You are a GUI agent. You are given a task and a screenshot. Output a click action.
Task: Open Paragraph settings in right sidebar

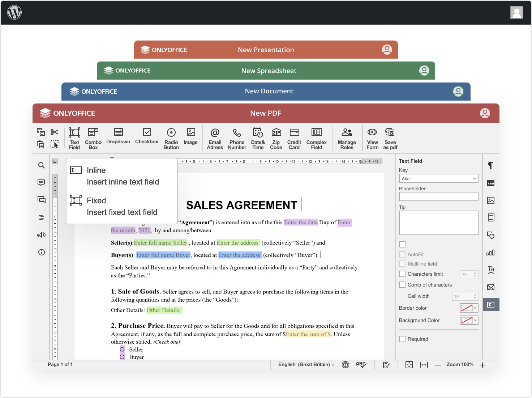tap(491, 166)
